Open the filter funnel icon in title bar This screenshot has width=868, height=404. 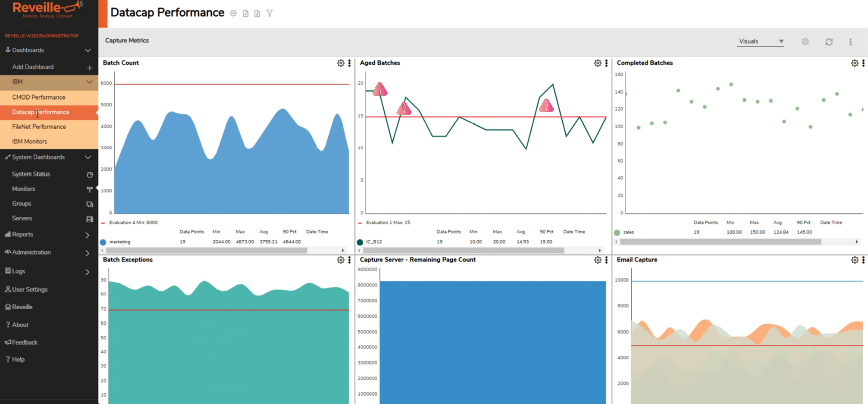point(269,13)
